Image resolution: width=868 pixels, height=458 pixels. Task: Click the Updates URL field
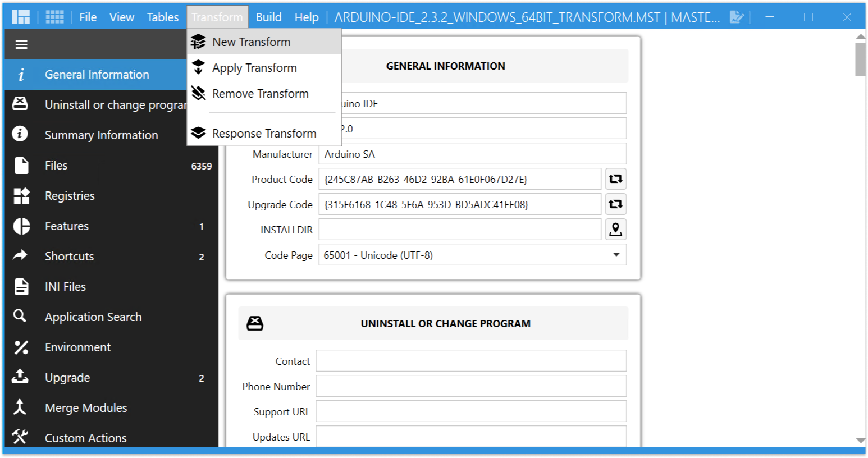pyautogui.click(x=471, y=437)
